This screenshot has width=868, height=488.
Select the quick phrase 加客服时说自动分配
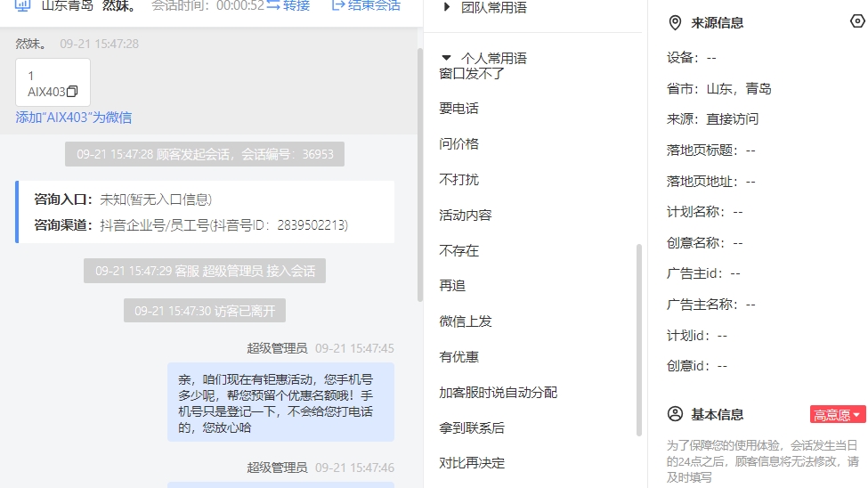pos(499,392)
